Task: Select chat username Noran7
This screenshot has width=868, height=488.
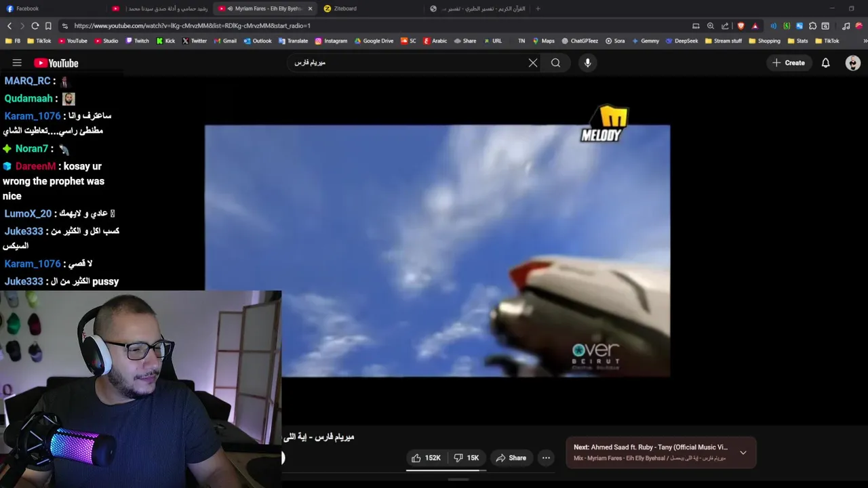Action: point(32,148)
